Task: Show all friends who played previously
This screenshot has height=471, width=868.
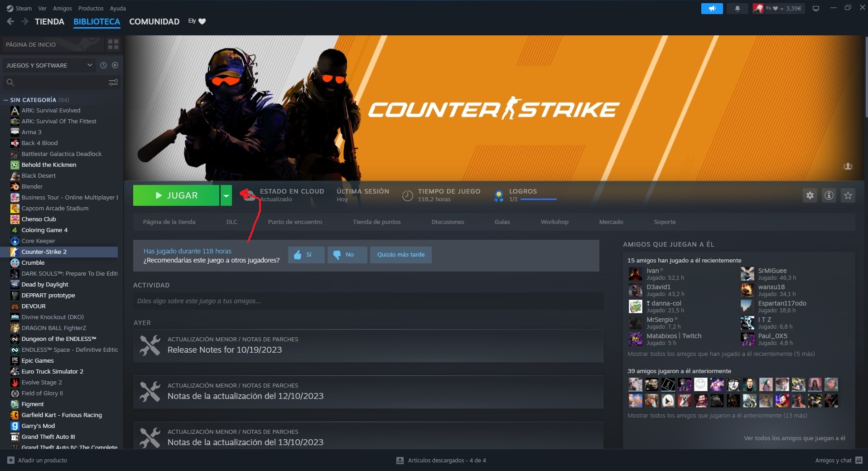Action: point(717,415)
